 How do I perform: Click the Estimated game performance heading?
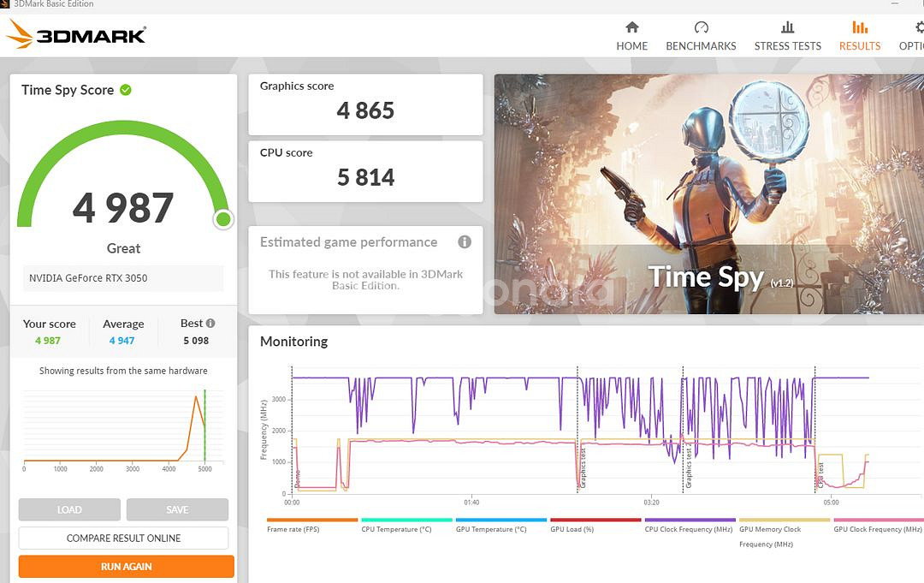click(349, 242)
